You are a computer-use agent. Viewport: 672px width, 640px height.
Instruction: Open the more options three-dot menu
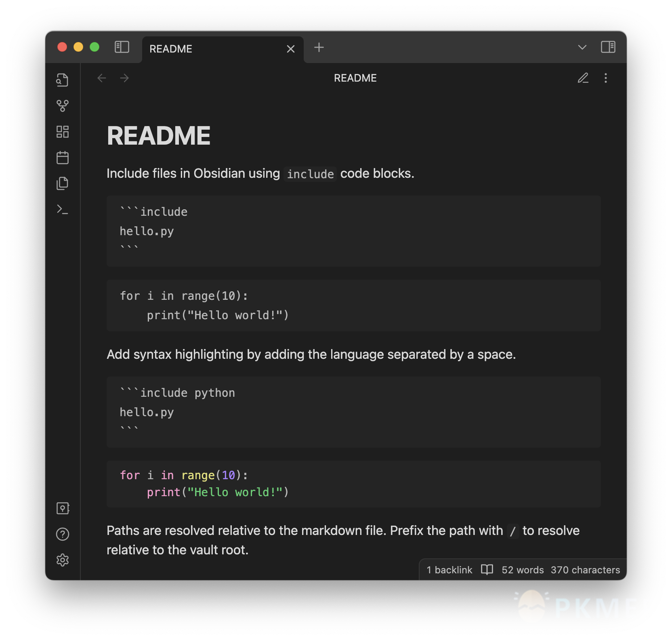[x=605, y=78]
